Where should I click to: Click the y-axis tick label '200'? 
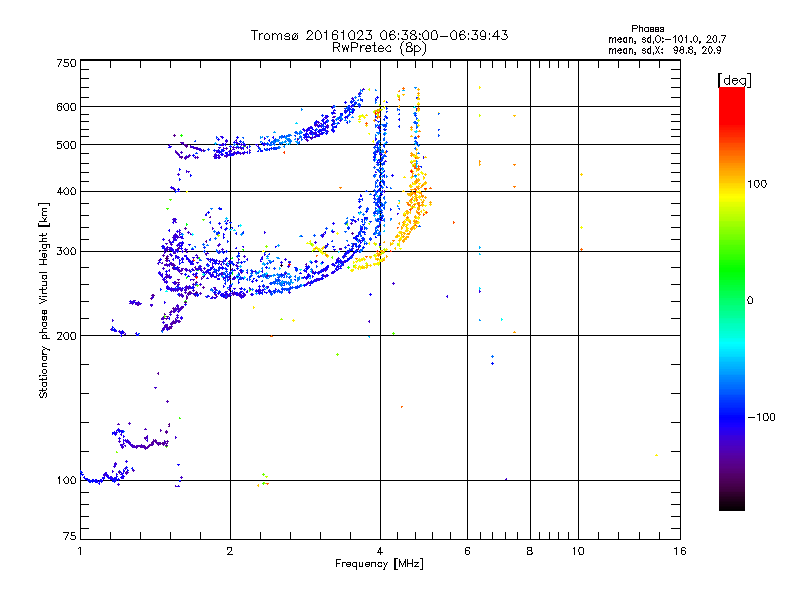tap(66, 336)
